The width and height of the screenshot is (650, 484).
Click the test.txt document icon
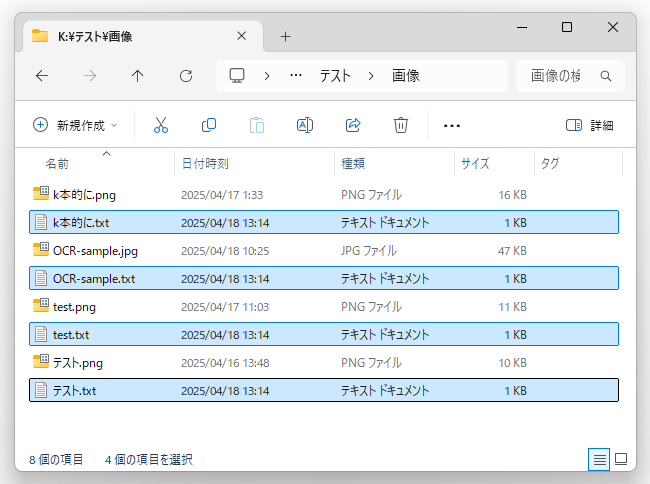(41, 334)
